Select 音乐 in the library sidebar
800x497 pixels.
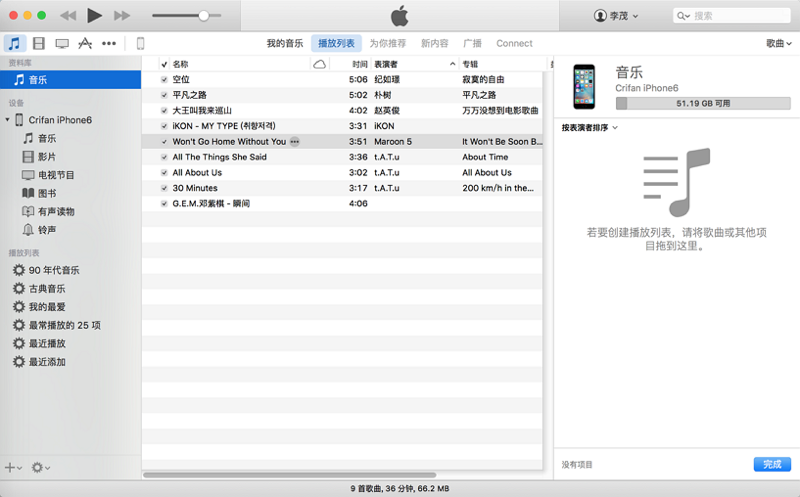70,80
